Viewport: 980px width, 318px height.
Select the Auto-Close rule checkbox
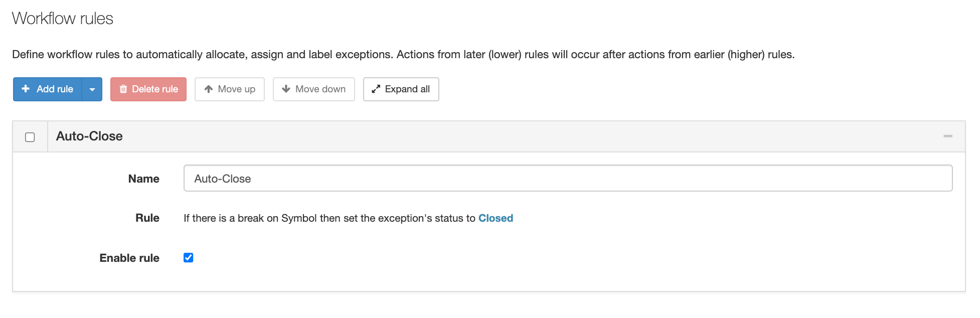tap(30, 137)
